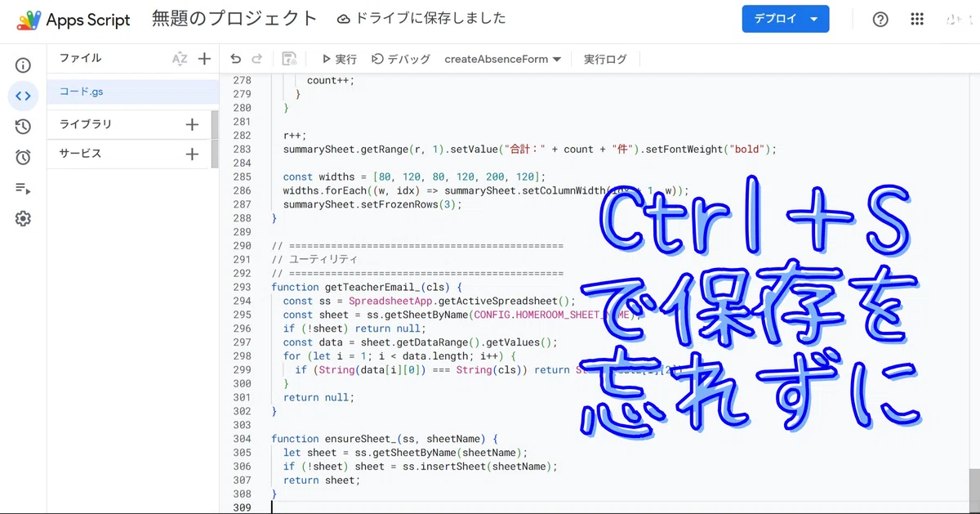980x514 pixels.
Task: Click the summarySheet.setFrozenRows(3) line
Action: [372, 204]
